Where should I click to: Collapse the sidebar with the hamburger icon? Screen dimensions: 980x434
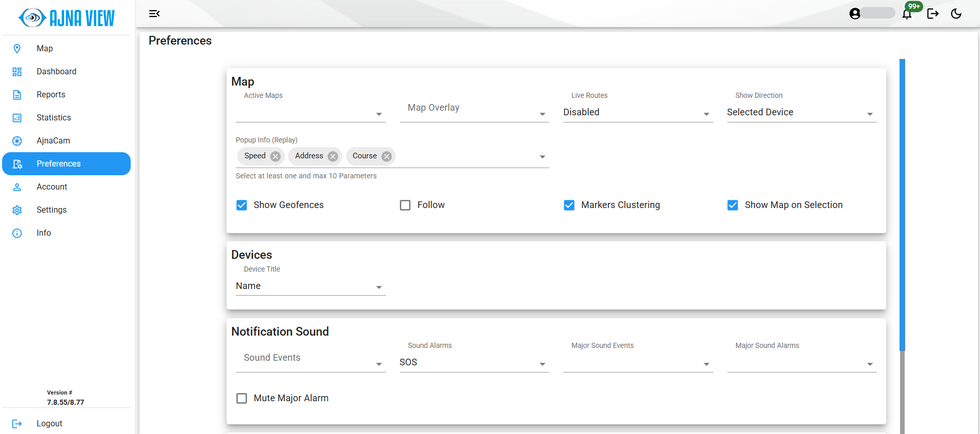click(x=154, y=14)
